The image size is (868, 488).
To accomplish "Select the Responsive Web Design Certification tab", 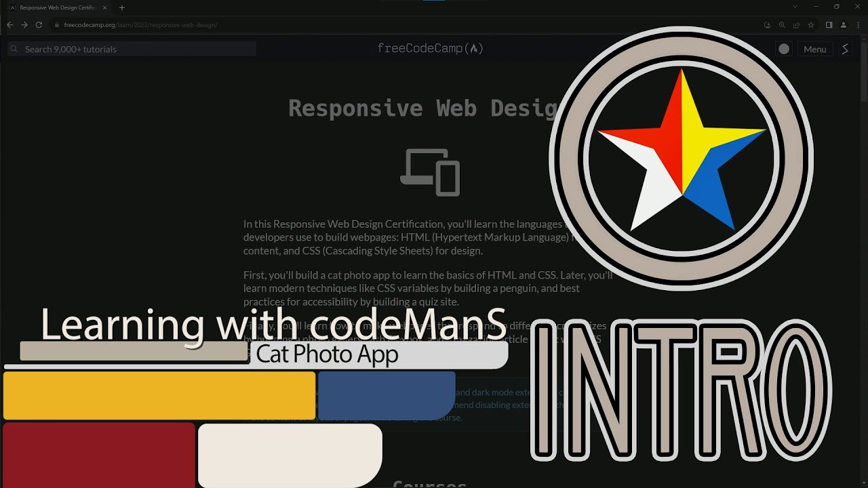I will click(x=58, y=7).
